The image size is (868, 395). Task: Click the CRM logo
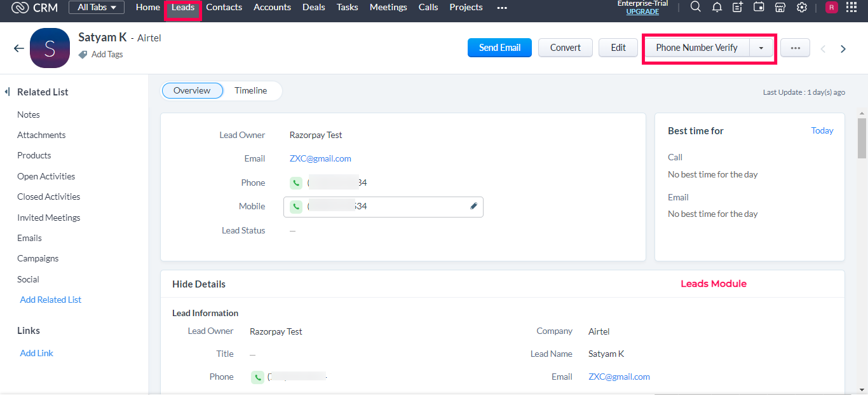click(x=34, y=8)
